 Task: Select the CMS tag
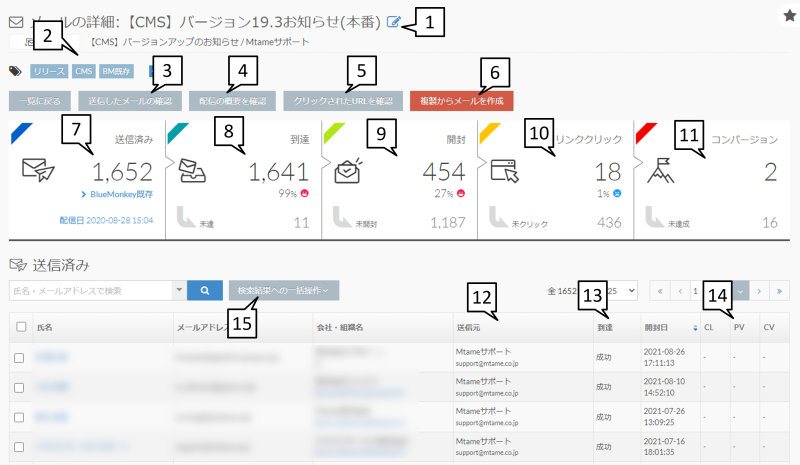(84, 71)
